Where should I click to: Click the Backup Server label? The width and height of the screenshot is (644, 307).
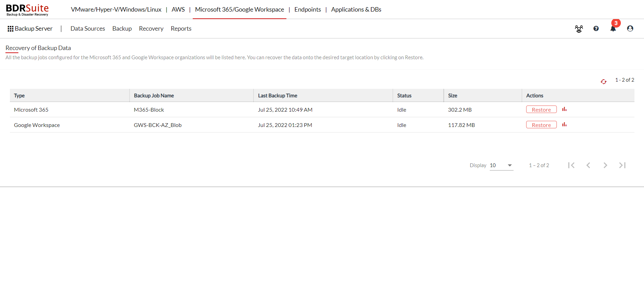[x=34, y=29]
